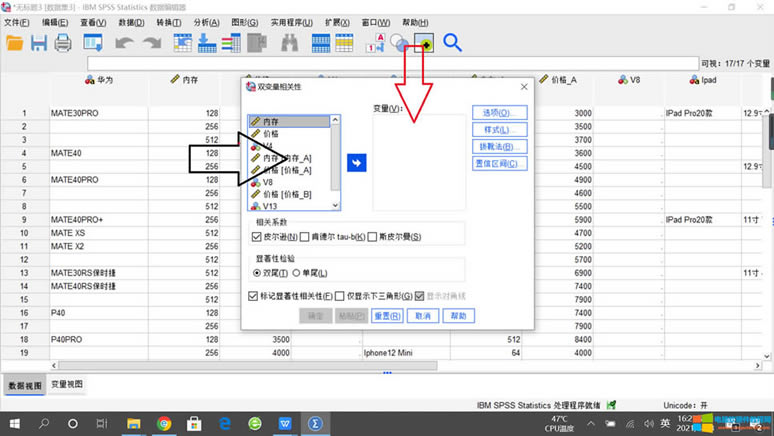Open the Recall dialog toolbar icon
The height and width of the screenshot is (436, 774).
[94, 43]
